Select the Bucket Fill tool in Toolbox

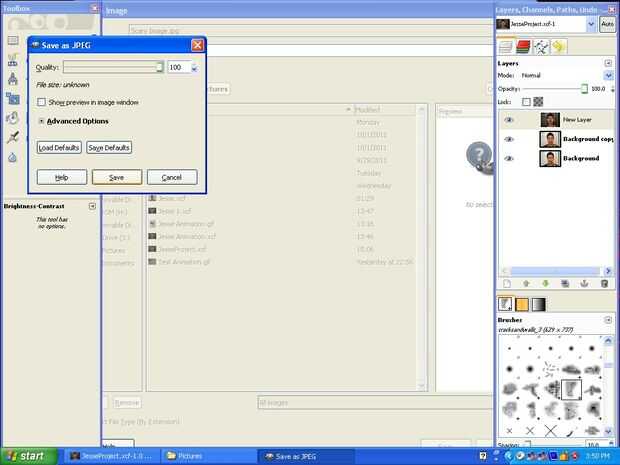13,118
